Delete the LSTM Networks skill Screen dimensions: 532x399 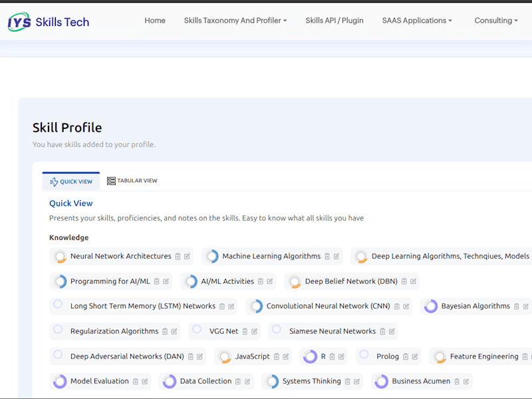tap(222, 307)
